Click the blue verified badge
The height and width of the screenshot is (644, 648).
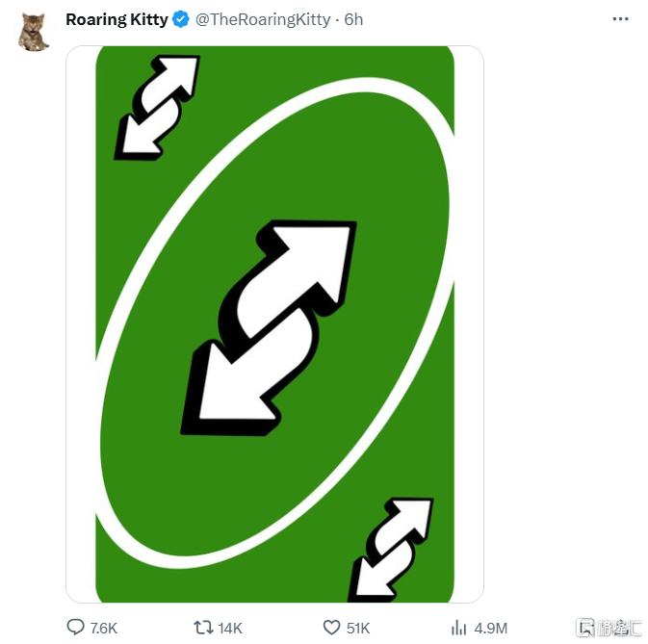(x=181, y=20)
